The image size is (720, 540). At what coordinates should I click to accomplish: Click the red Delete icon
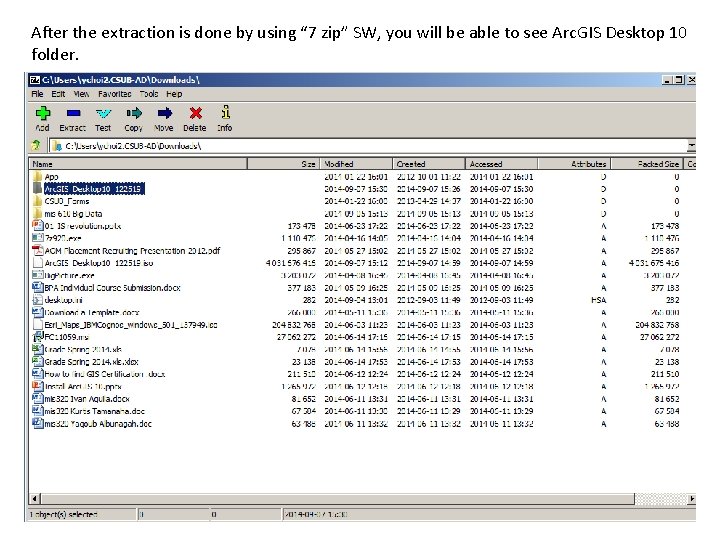pos(196,113)
